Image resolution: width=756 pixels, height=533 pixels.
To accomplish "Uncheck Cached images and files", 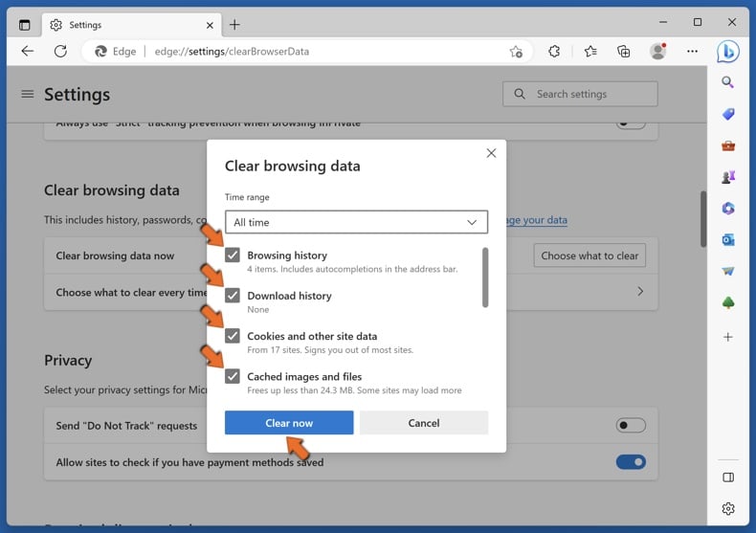I will pyautogui.click(x=233, y=376).
